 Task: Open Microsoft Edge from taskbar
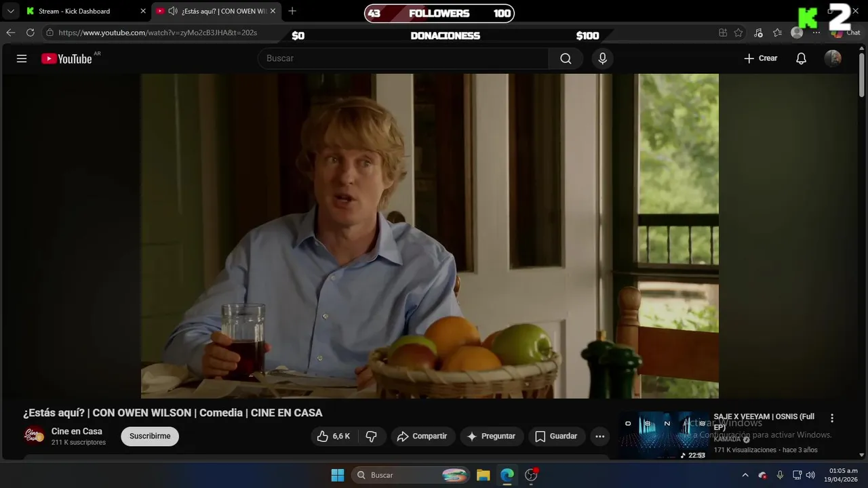coord(507,475)
